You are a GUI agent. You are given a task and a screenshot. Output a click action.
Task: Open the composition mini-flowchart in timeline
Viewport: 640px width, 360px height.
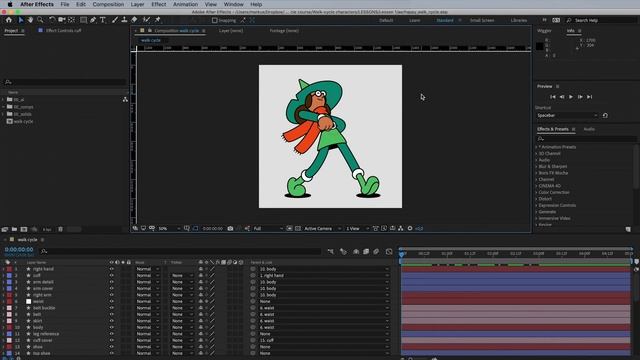click(x=331, y=251)
